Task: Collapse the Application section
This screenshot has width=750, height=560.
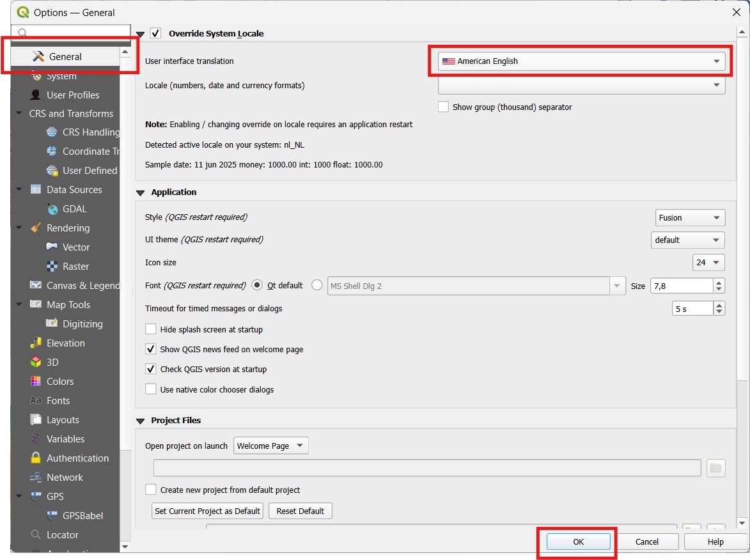Action: pos(141,192)
